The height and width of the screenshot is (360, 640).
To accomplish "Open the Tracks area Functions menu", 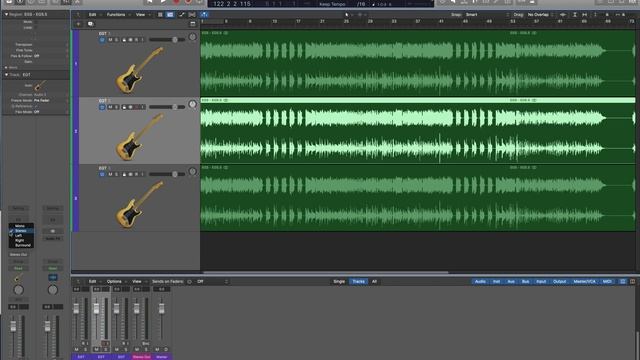I will point(116,15).
